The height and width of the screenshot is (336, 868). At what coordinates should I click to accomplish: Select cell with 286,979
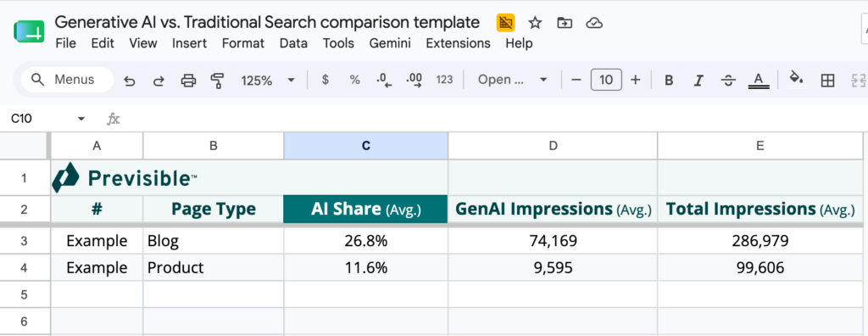[760, 241]
